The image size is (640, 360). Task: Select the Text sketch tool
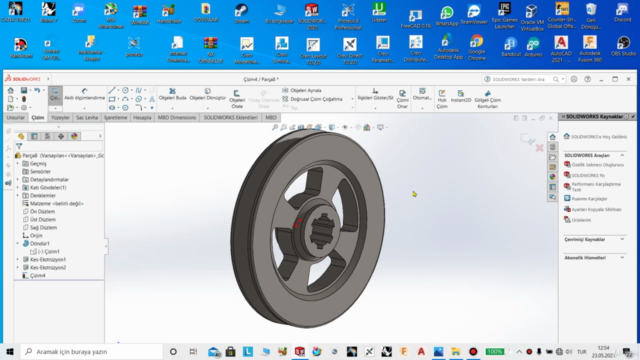coord(152,99)
